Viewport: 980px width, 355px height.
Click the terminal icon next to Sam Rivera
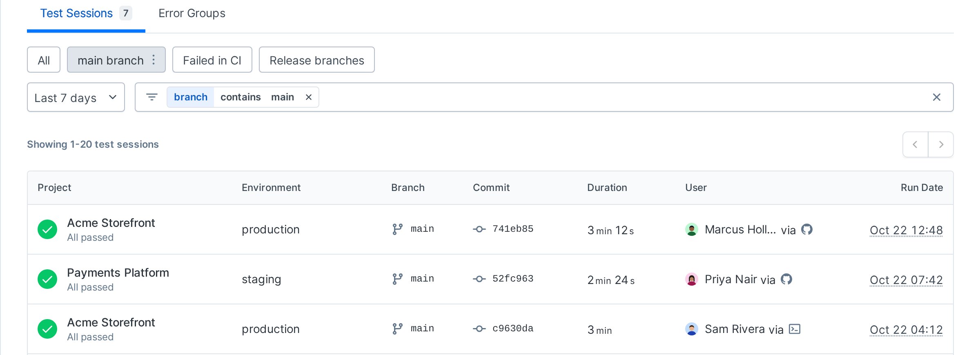(x=795, y=329)
